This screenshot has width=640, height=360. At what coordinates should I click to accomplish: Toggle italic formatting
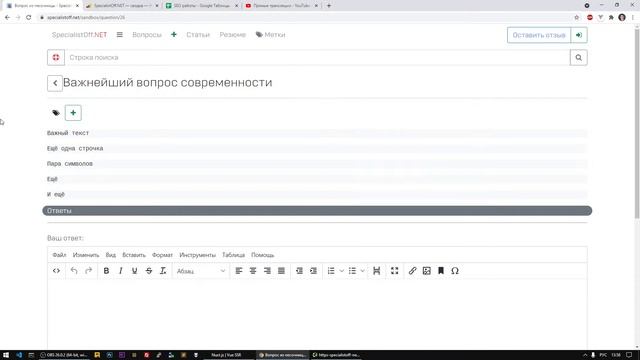120,271
